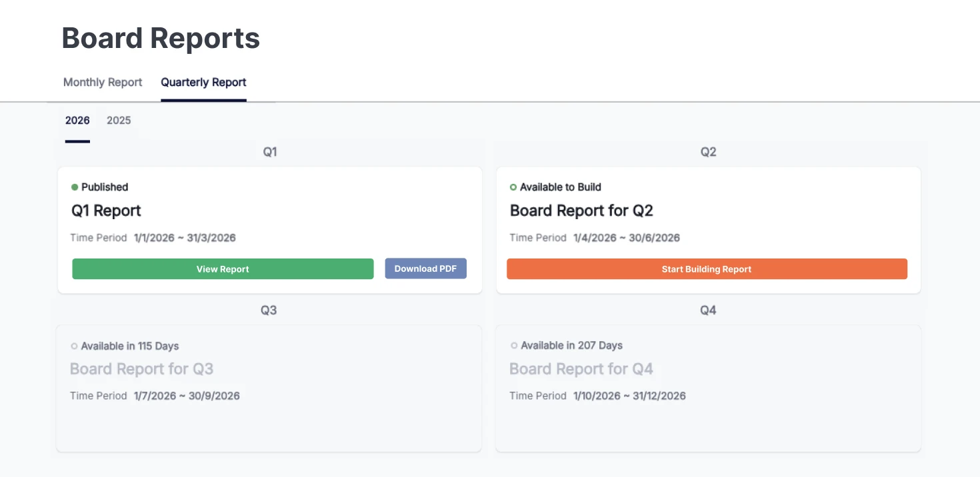Screen dimensions: 980x477
Task: Select the Published status indicator on Q1 card
Action: pyautogui.click(x=75, y=187)
